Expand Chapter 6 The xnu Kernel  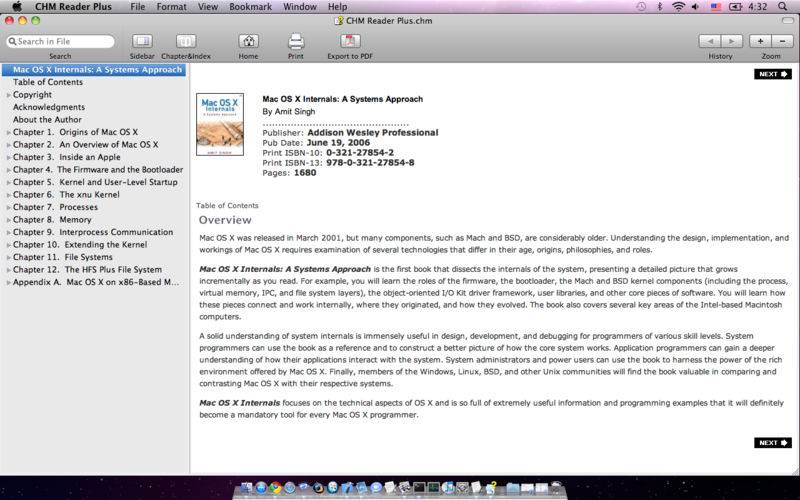click(9, 195)
